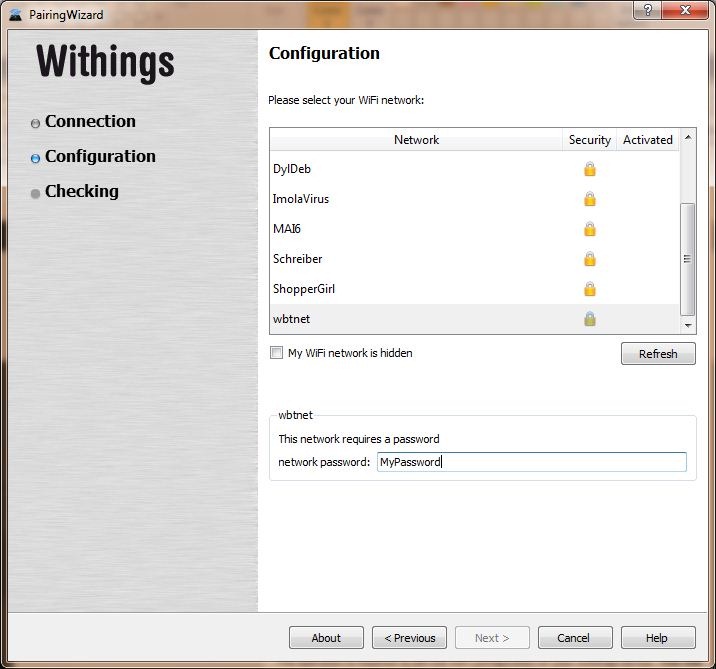Click the network list scrollbar thumb
Viewport: 716px width, 669px height.
click(x=688, y=259)
